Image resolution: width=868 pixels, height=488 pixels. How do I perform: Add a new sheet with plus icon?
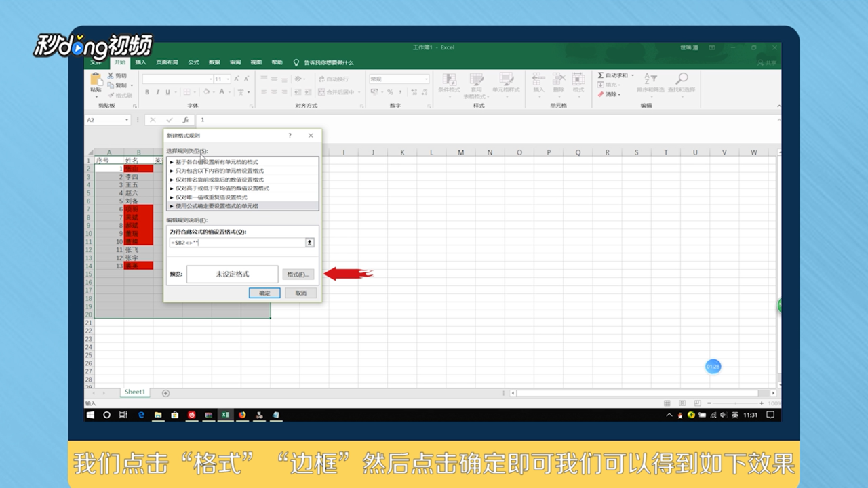[165, 393]
